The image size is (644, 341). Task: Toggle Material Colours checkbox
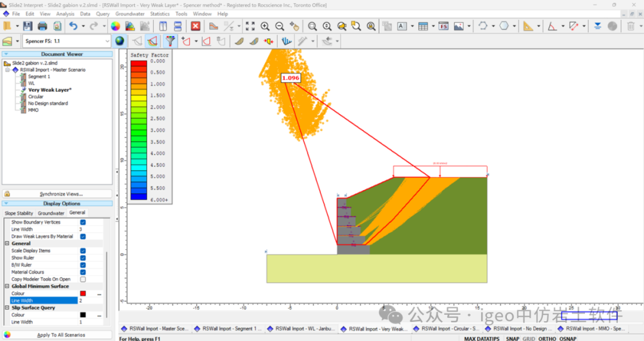click(83, 272)
